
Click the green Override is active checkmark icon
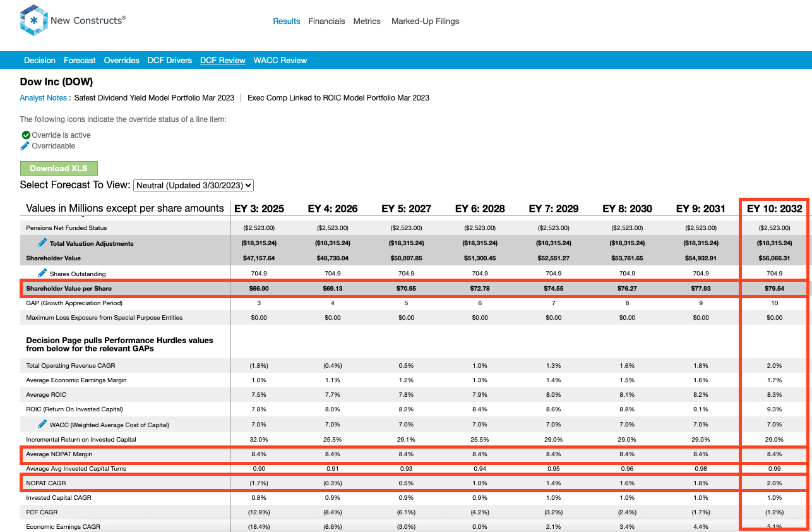(26, 135)
